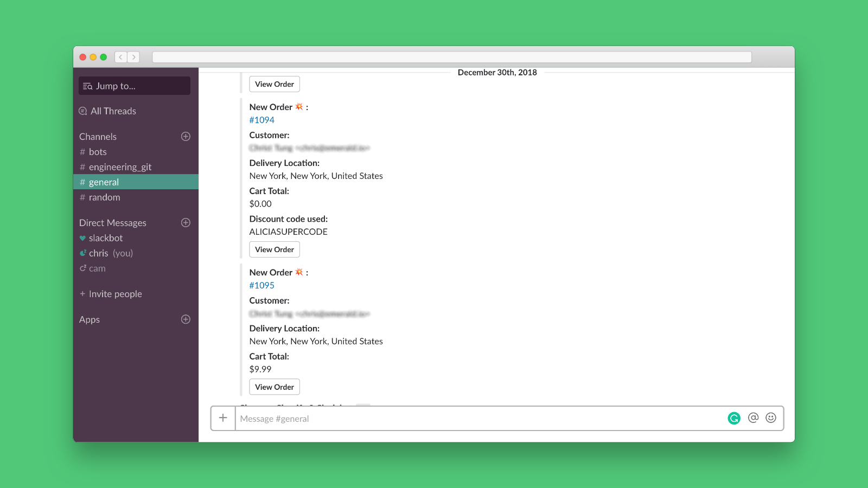Viewport: 868px width, 488px height.
Task: Click View Order for order #1095
Action: (x=275, y=387)
